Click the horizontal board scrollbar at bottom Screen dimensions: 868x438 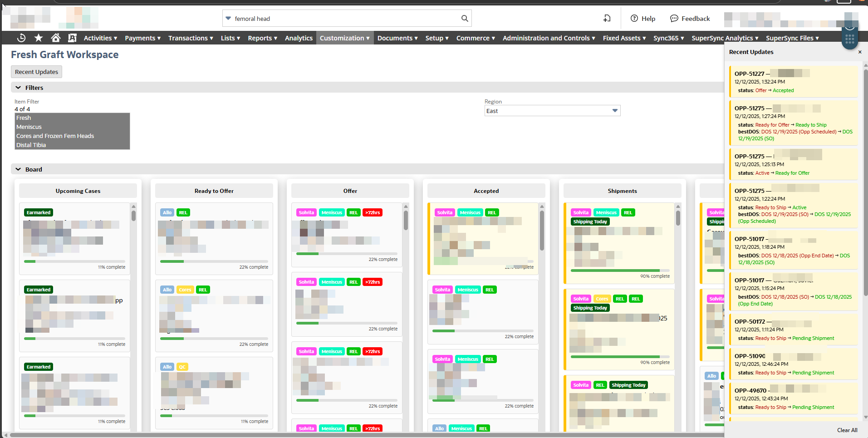tap(368, 435)
